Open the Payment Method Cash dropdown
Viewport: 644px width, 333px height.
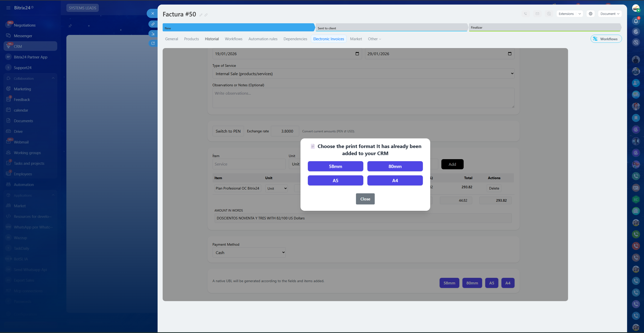(249, 253)
